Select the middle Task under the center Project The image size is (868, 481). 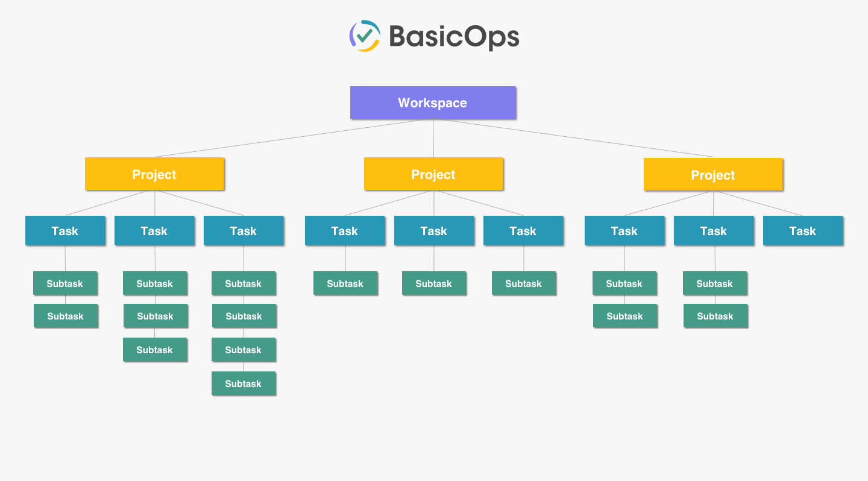click(x=434, y=231)
